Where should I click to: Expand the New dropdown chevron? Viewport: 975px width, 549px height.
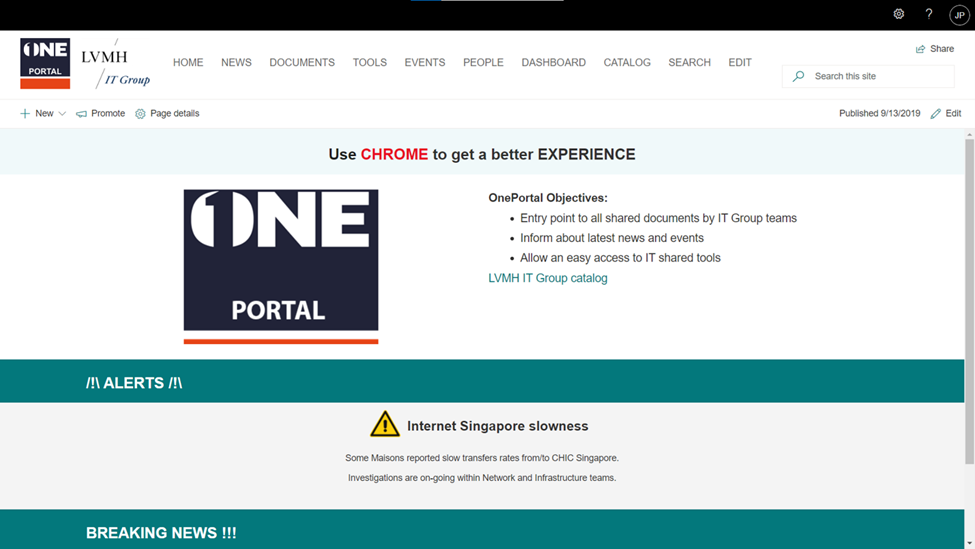[x=62, y=114]
